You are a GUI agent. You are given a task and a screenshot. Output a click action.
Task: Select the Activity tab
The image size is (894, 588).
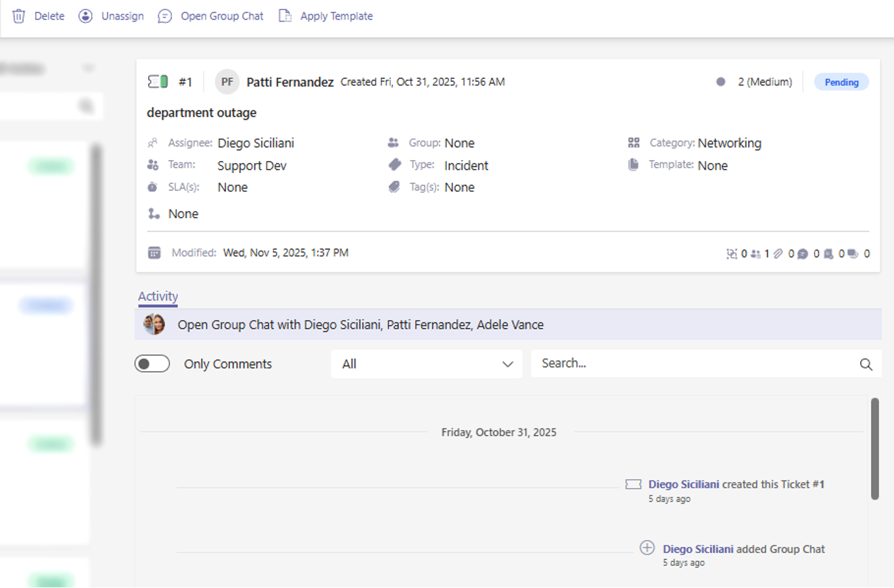pos(158,296)
